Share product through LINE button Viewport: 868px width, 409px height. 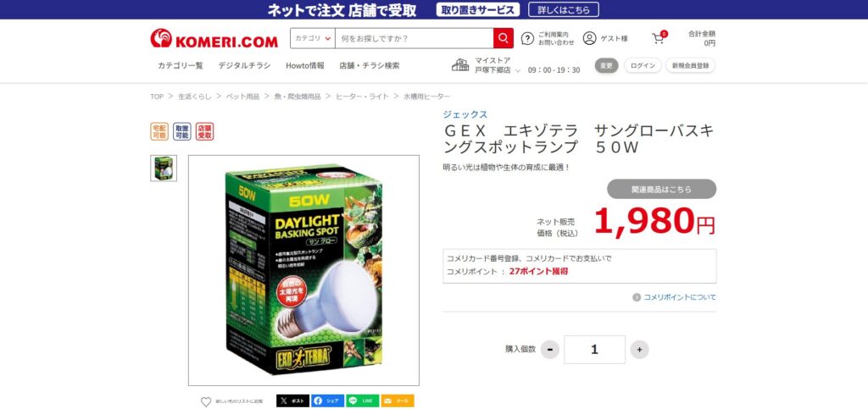click(x=363, y=401)
